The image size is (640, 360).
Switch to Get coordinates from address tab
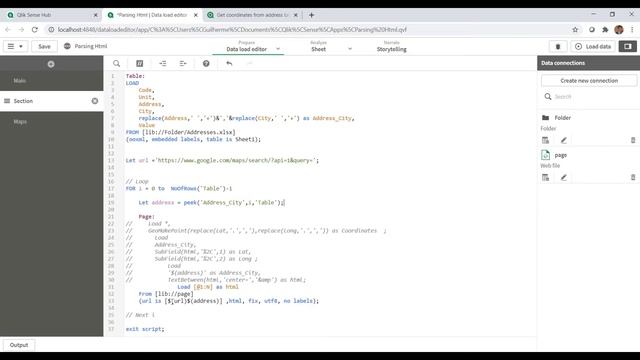252,15
